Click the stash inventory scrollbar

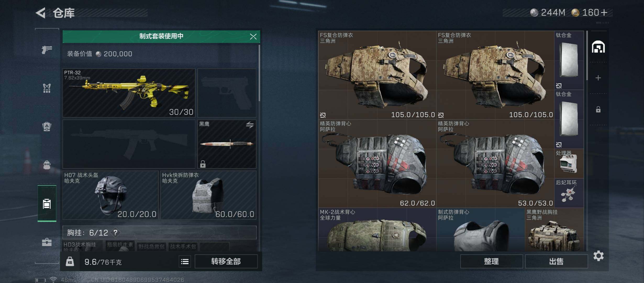pyautogui.click(x=587, y=56)
